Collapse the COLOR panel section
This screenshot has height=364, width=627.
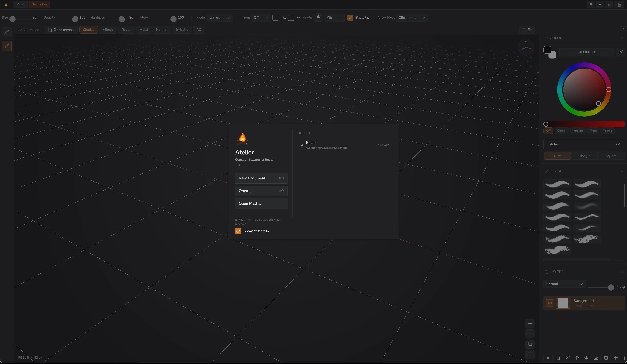(622, 38)
